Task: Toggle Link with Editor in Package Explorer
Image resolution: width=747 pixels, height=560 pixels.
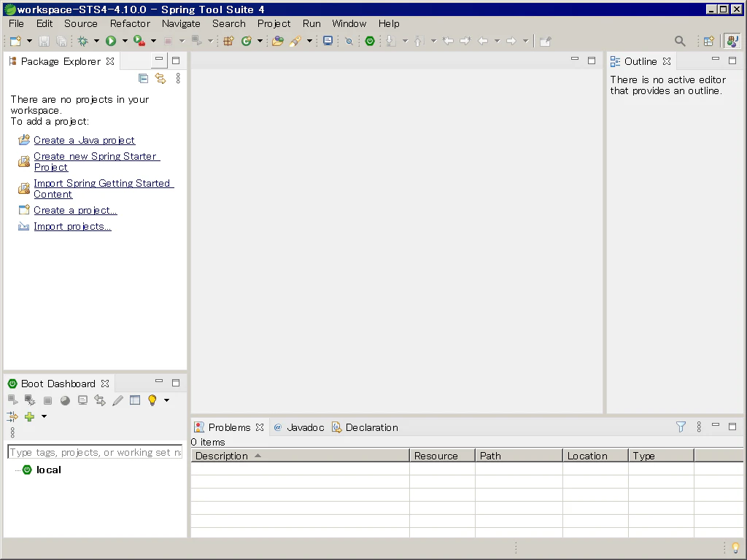Action: point(160,79)
